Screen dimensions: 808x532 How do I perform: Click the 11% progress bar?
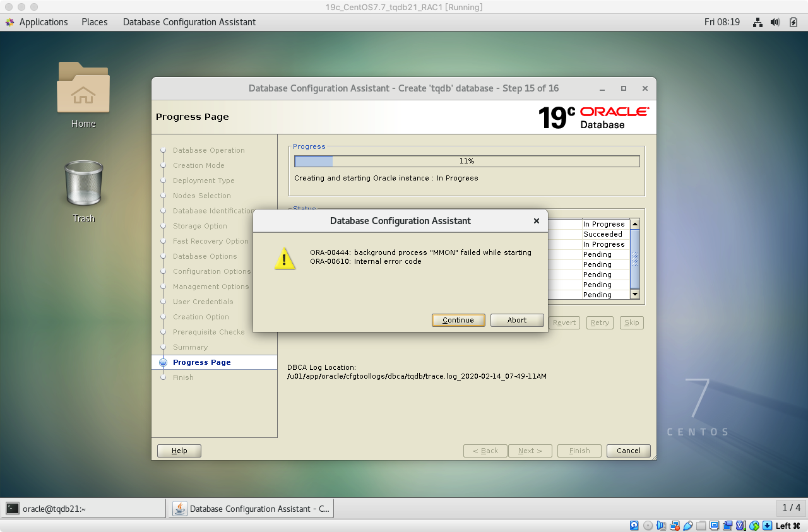[x=467, y=161]
